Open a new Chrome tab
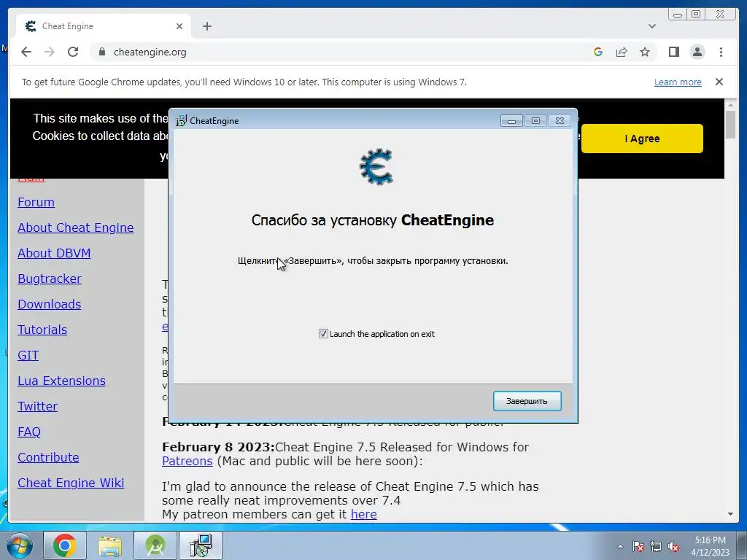 (206, 26)
